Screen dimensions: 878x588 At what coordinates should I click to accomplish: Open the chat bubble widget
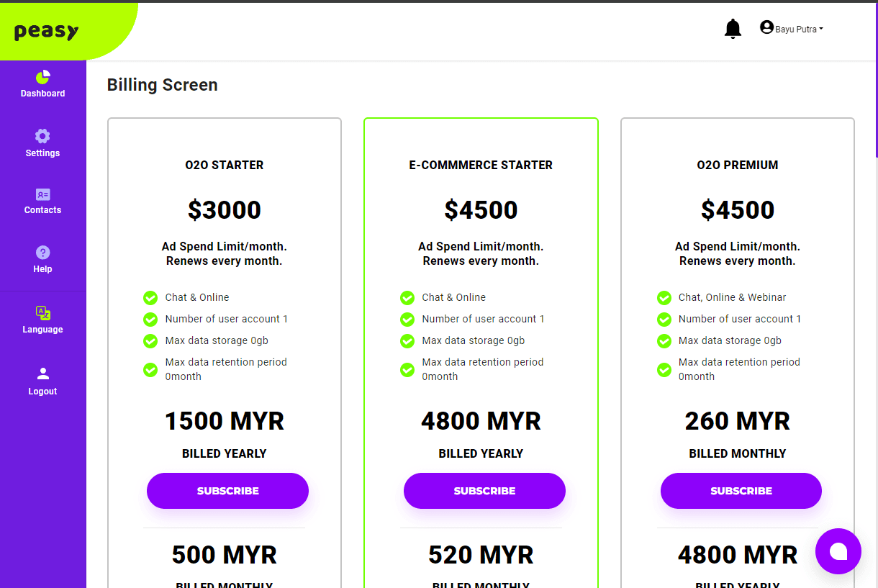(x=838, y=551)
